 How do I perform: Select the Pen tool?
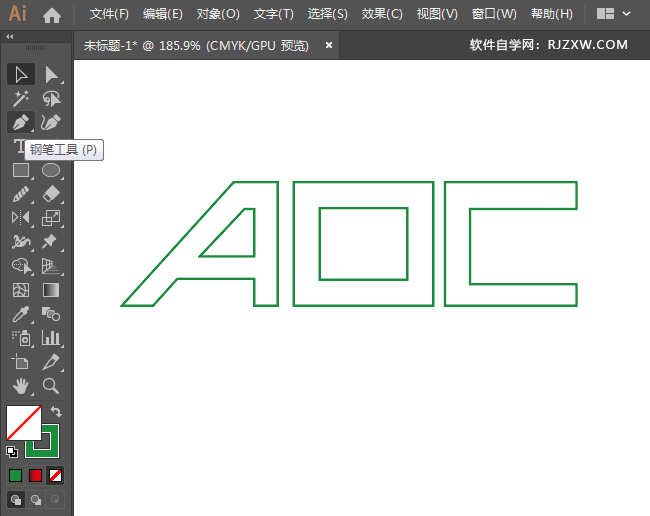[21, 122]
